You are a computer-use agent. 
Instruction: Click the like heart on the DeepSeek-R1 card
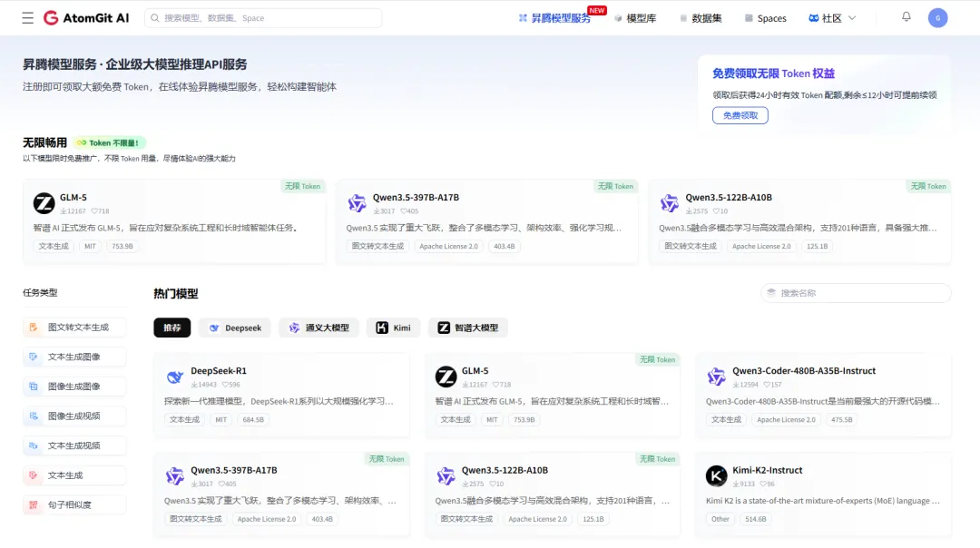pyautogui.click(x=226, y=385)
